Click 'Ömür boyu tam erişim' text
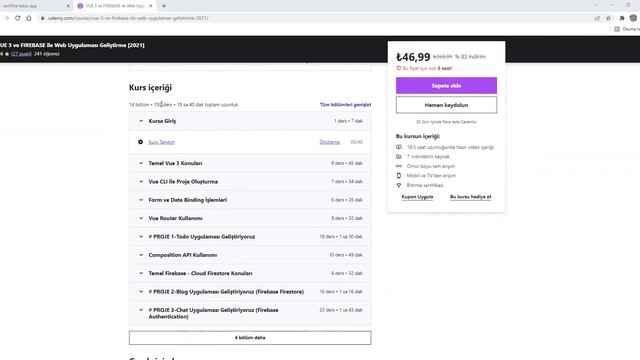The width and height of the screenshot is (640, 360). click(x=431, y=166)
